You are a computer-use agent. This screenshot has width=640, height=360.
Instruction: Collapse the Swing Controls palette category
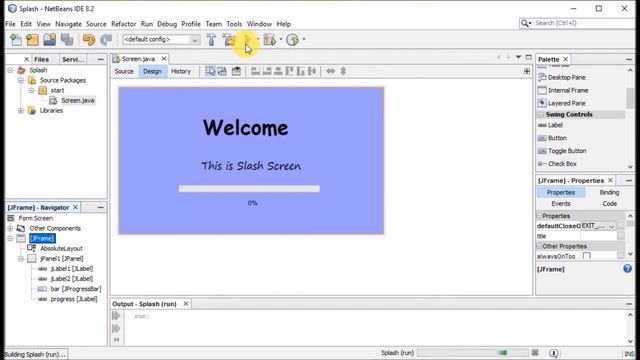tap(541, 115)
